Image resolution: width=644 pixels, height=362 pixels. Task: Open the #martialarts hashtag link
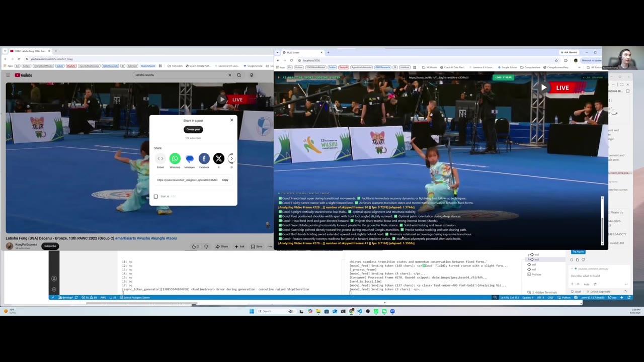pos(125,238)
